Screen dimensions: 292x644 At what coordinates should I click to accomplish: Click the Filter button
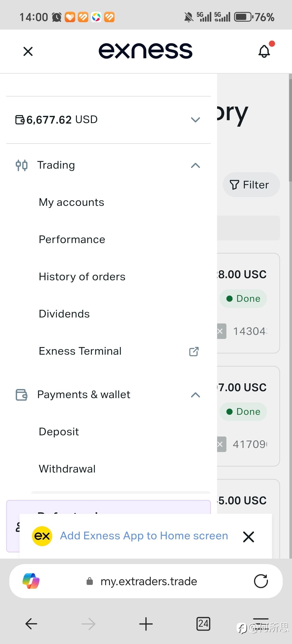(x=251, y=185)
